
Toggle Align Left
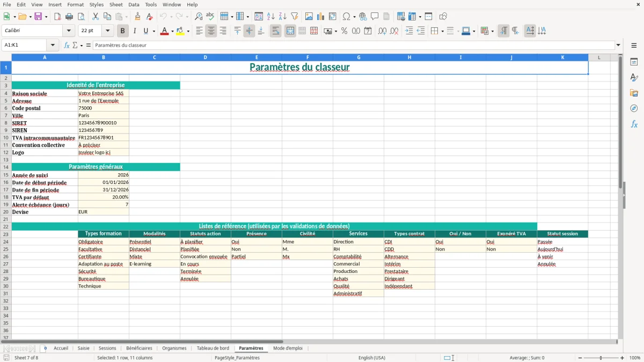199,31
